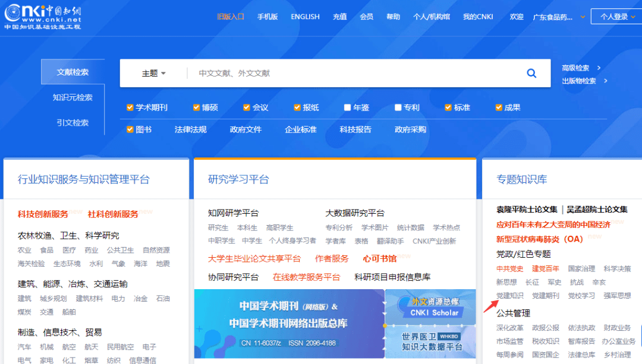Open the 深化改革 link under 公共管理
642x364 pixels.
click(510, 328)
